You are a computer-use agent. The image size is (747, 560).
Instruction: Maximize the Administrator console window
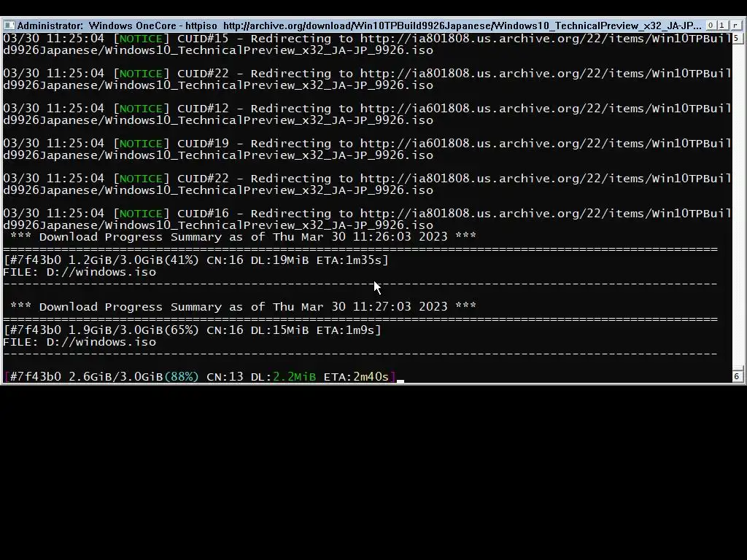pos(722,26)
